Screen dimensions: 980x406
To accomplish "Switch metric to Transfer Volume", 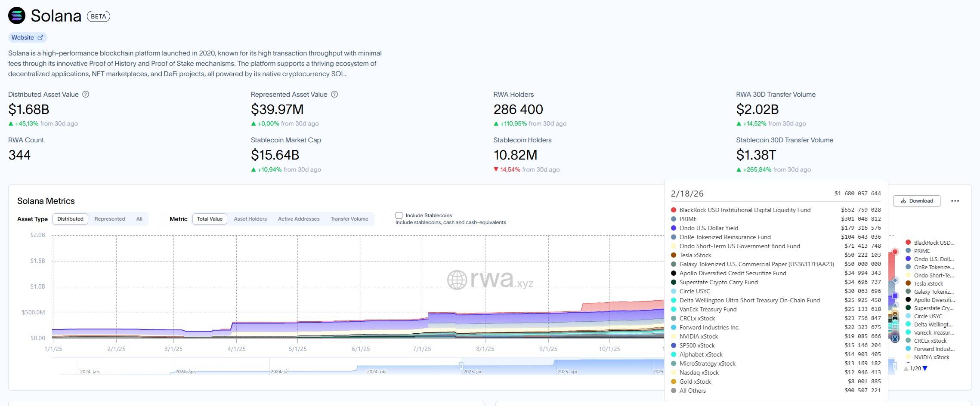I will click(349, 219).
